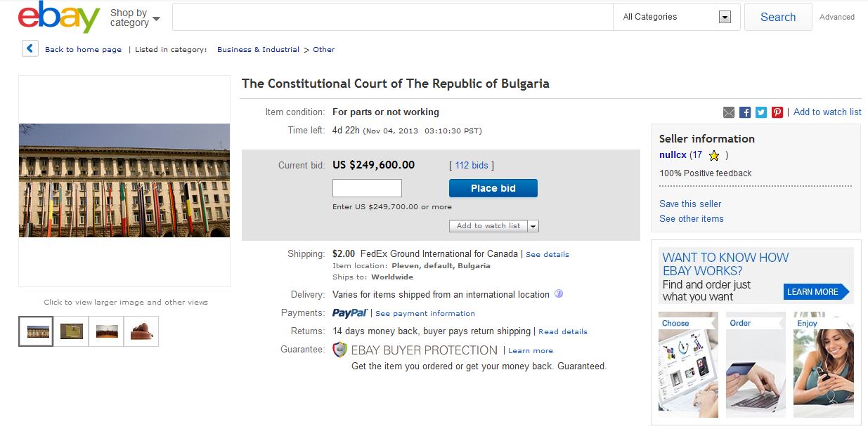Share listing on Twitter
Screen dimensions: 868x443
point(761,112)
